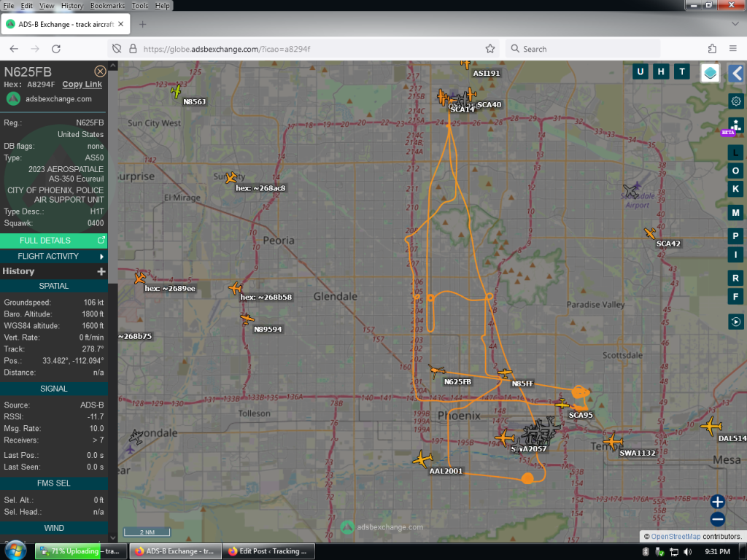The image size is (747, 560).
Task: Click the browser Search field
Action: click(x=583, y=49)
